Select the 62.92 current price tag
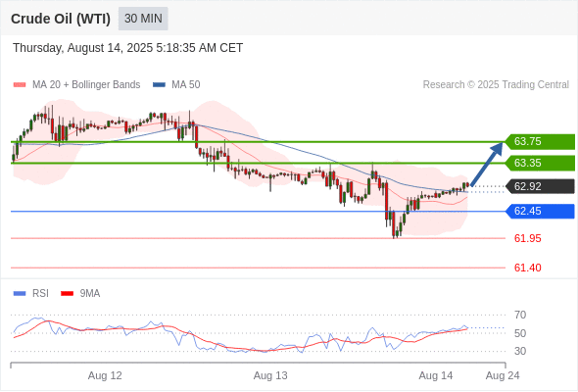578x392 pixels. 540,186
